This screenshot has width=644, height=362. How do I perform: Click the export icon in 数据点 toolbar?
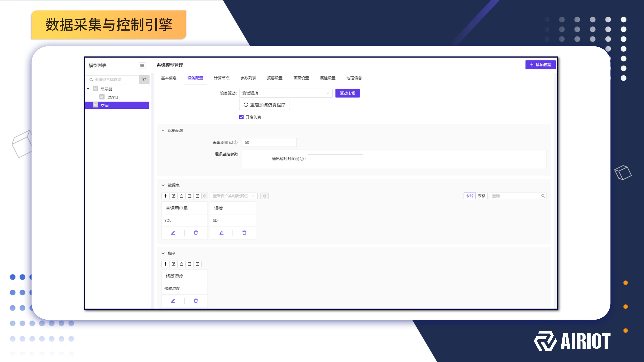(x=189, y=196)
